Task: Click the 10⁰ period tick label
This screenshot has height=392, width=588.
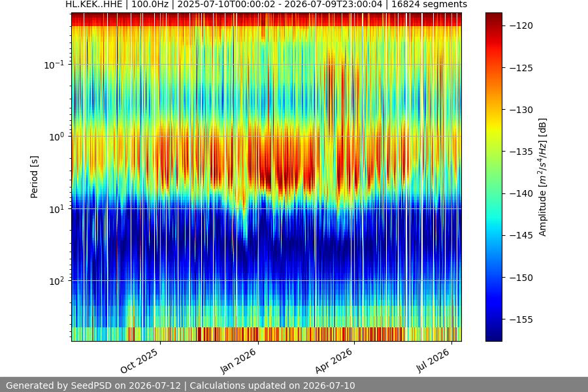Action: point(57,137)
